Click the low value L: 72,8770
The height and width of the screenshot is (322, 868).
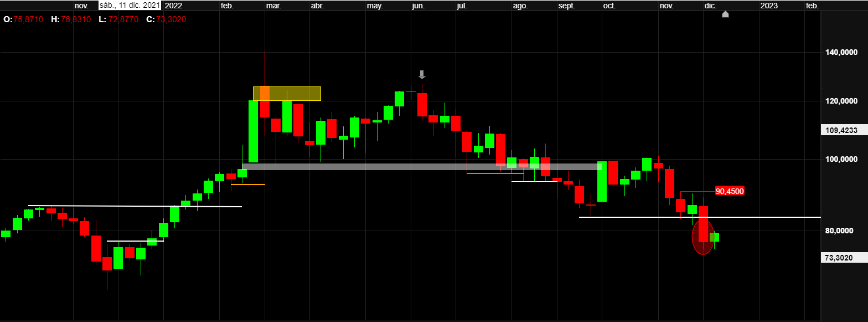(x=118, y=19)
